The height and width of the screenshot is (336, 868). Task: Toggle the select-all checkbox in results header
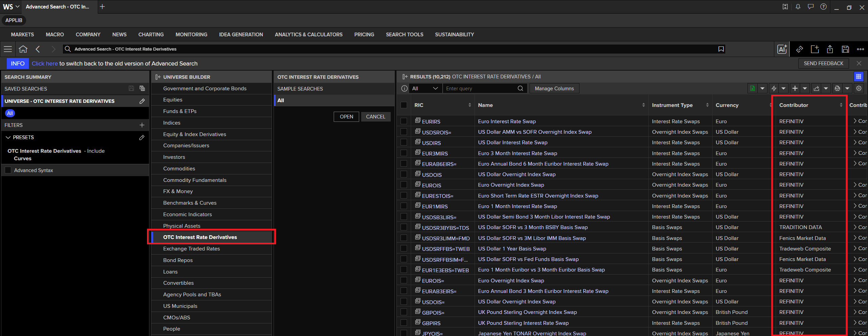pyautogui.click(x=404, y=105)
